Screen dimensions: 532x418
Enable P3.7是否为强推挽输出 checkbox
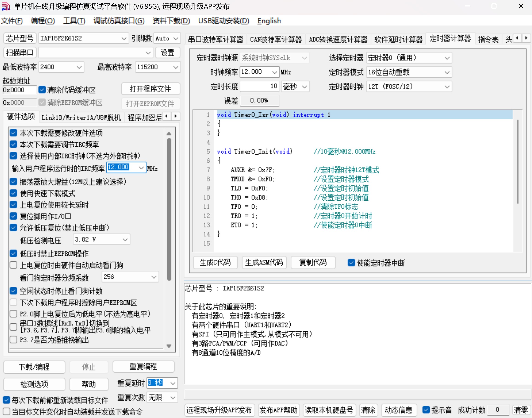click(14, 340)
